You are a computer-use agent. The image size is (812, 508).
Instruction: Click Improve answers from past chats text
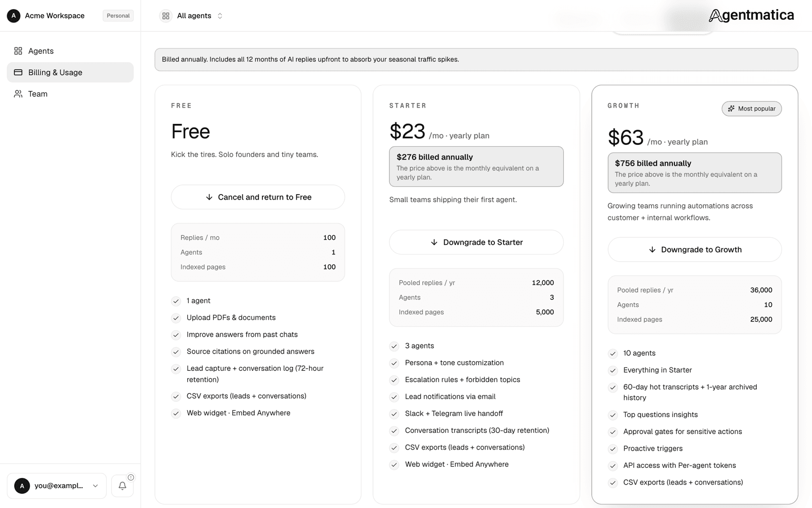point(242,334)
